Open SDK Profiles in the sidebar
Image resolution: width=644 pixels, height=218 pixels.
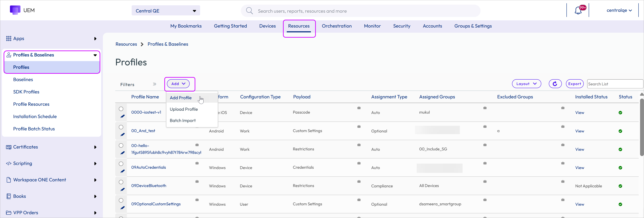point(26,92)
